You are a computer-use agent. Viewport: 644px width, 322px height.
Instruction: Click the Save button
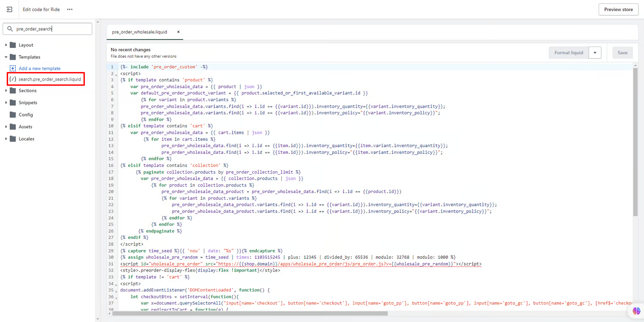pyautogui.click(x=622, y=53)
